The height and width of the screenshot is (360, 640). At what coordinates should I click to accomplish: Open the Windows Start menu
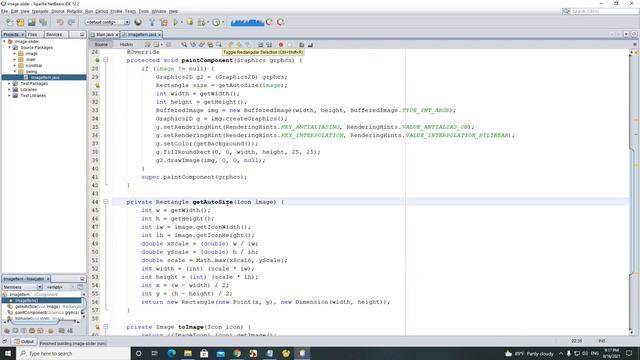(8, 353)
